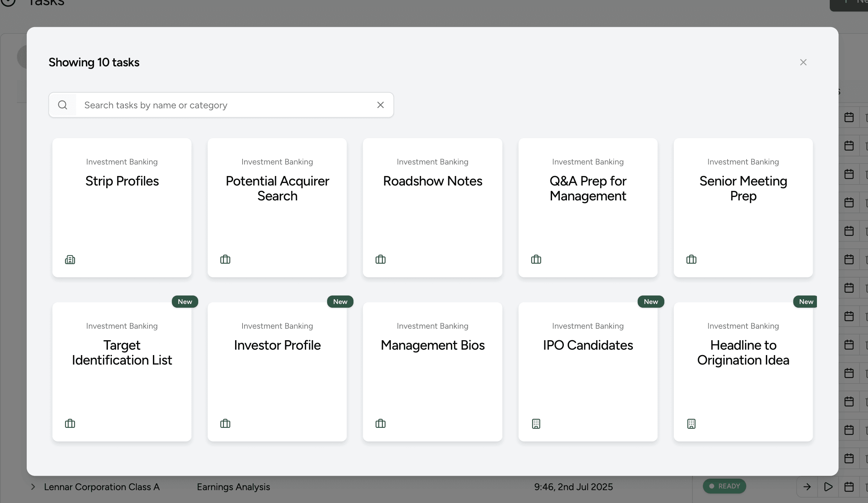Click building icon on IPO Candidates card
Image resolution: width=868 pixels, height=503 pixels.
tap(535, 423)
